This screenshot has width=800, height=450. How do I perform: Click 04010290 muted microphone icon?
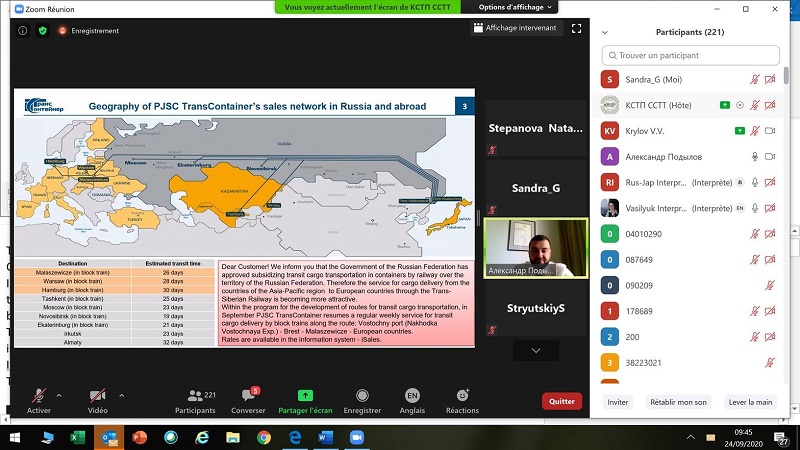click(755, 234)
